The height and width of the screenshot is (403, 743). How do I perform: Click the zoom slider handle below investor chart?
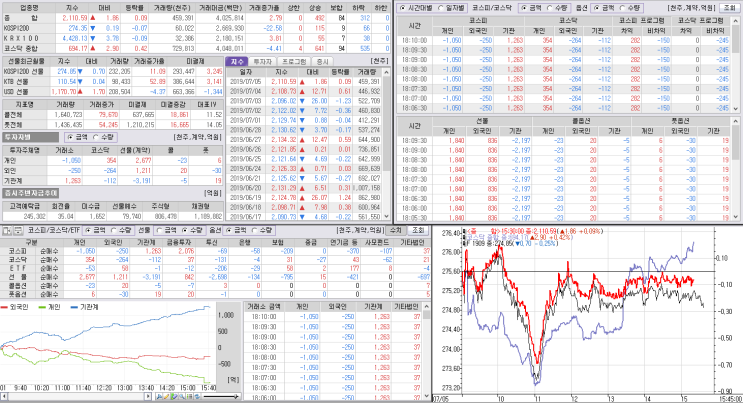(236, 396)
